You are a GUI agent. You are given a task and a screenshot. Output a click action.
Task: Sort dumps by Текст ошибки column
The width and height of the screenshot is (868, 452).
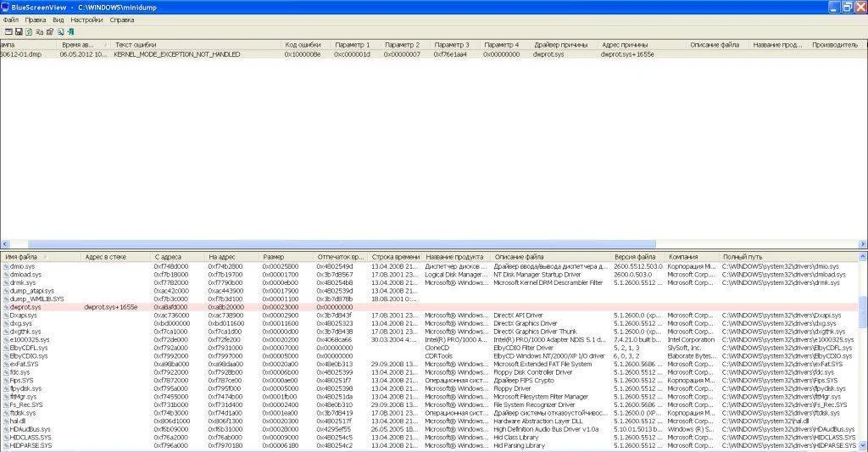point(196,44)
